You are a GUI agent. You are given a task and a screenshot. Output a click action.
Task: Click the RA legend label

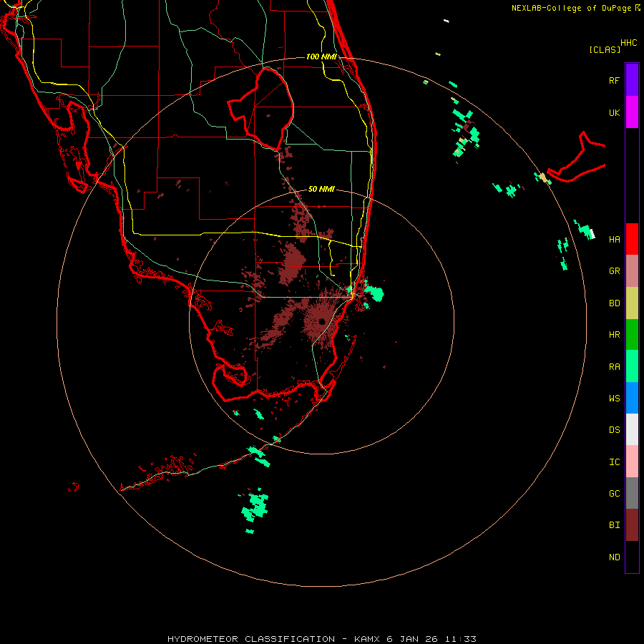[615, 366]
